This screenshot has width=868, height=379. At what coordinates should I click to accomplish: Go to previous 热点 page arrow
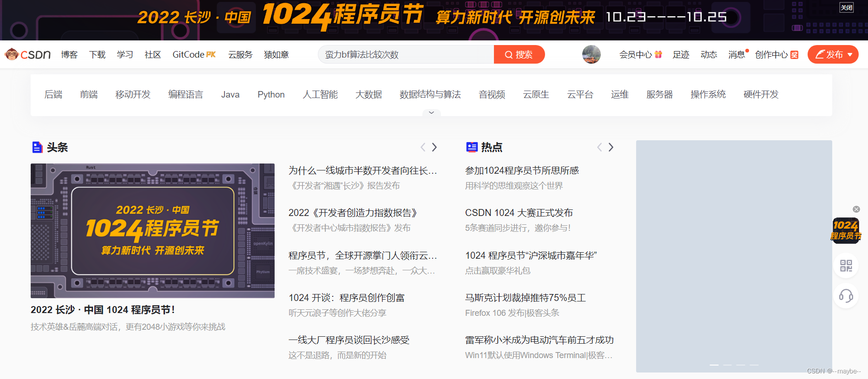[599, 147]
